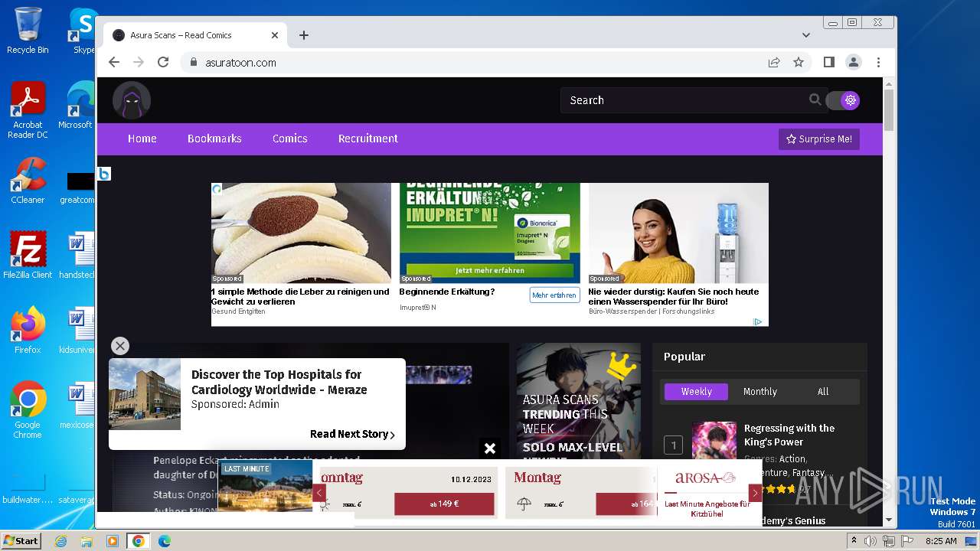Open the Recruitment menu item
Screen dimensions: 980x551
368,139
